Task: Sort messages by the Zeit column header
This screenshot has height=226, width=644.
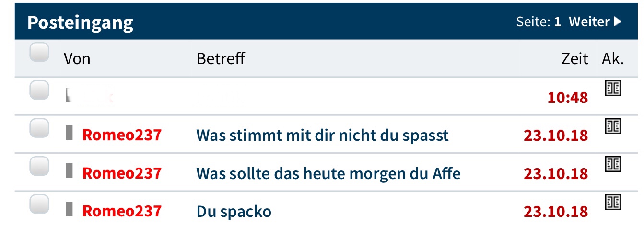Action: (574, 59)
